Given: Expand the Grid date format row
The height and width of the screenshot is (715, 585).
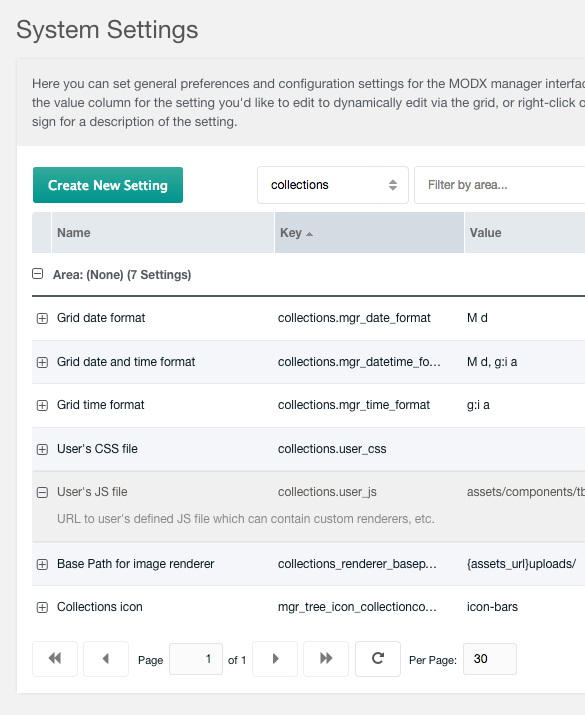Looking at the screenshot, I should click(42, 318).
